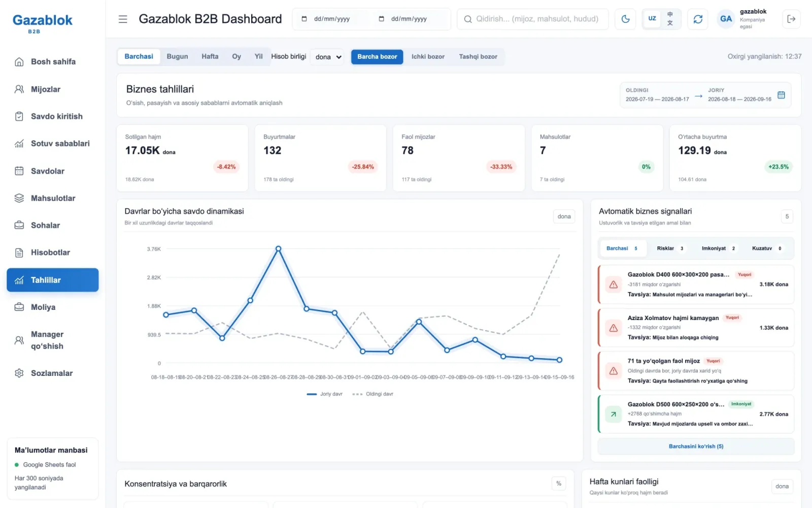Switch to Kuzatuv signals tab
Image resolution: width=812 pixels, height=508 pixels.
click(x=766, y=248)
